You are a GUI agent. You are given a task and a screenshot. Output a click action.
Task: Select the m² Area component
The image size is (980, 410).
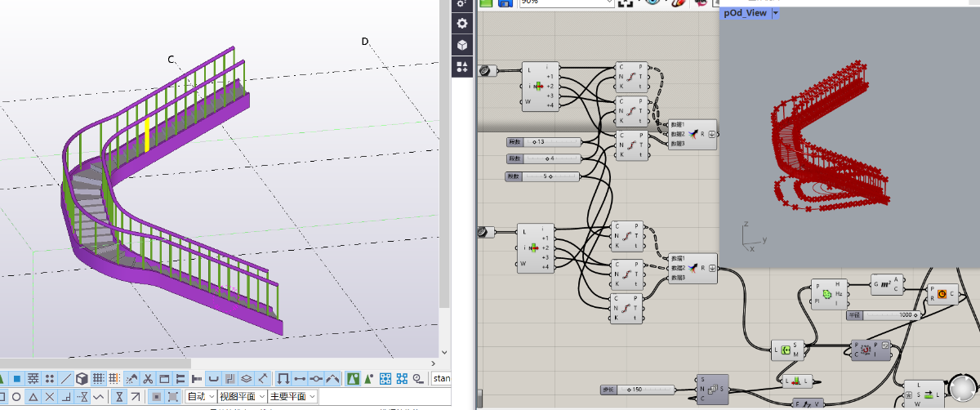click(887, 284)
